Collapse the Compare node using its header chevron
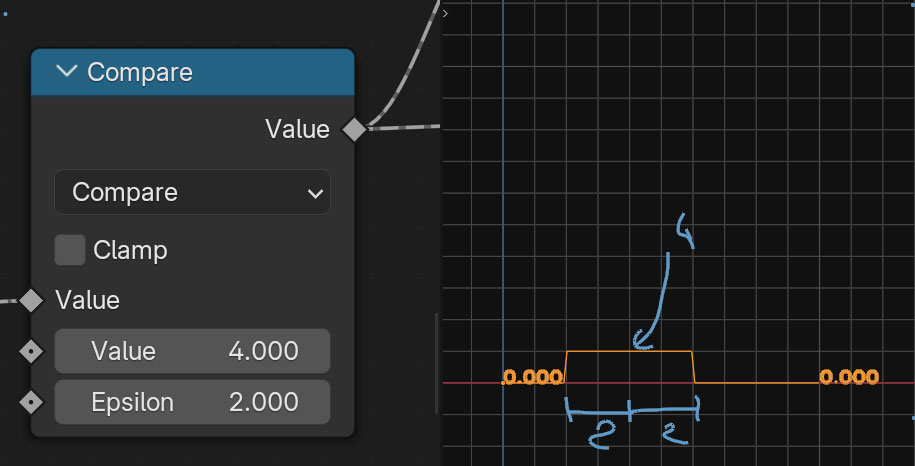 [x=68, y=72]
